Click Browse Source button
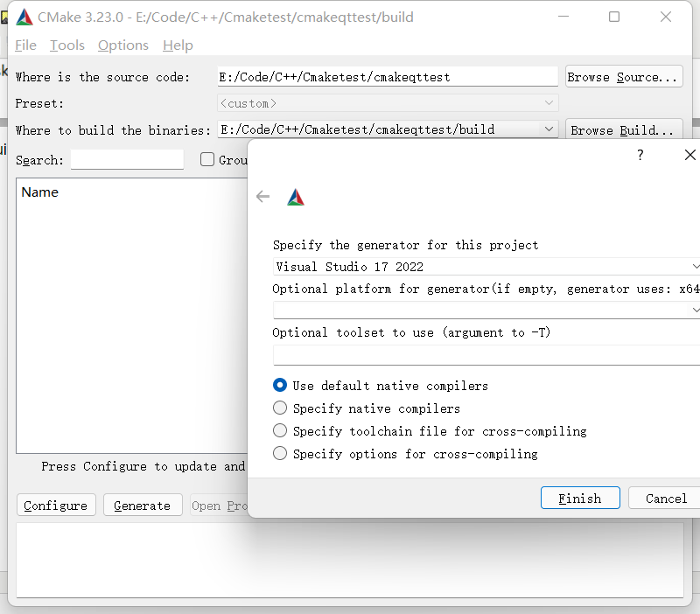This screenshot has width=700, height=614. (x=624, y=77)
